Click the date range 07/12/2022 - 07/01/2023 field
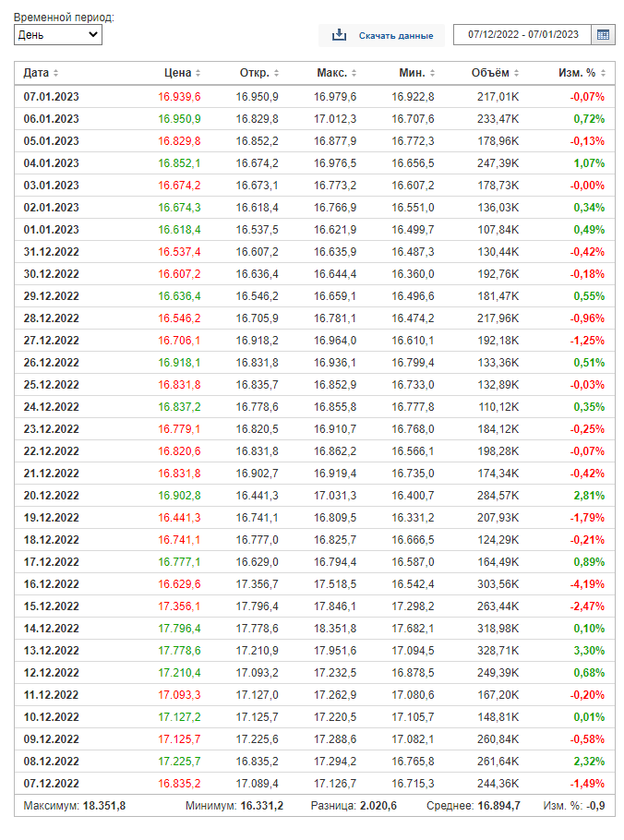Screen dimensions: 624x840 point(522,35)
